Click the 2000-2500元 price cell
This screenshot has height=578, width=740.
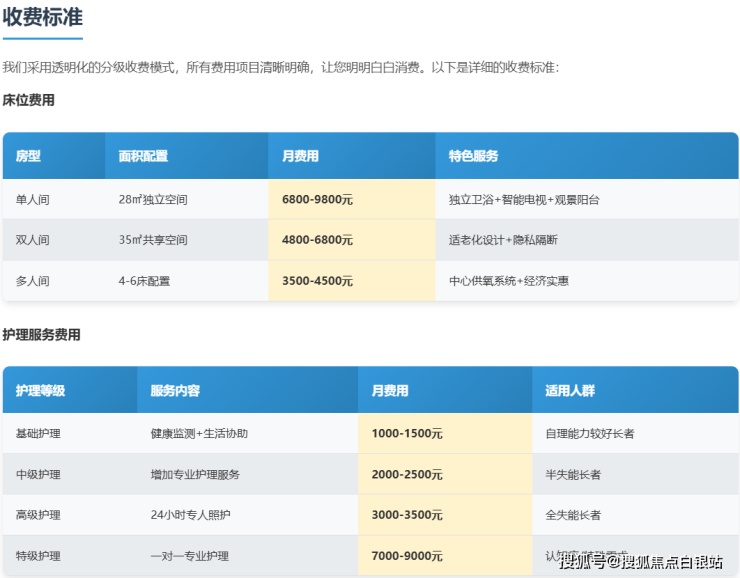(x=407, y=474)
